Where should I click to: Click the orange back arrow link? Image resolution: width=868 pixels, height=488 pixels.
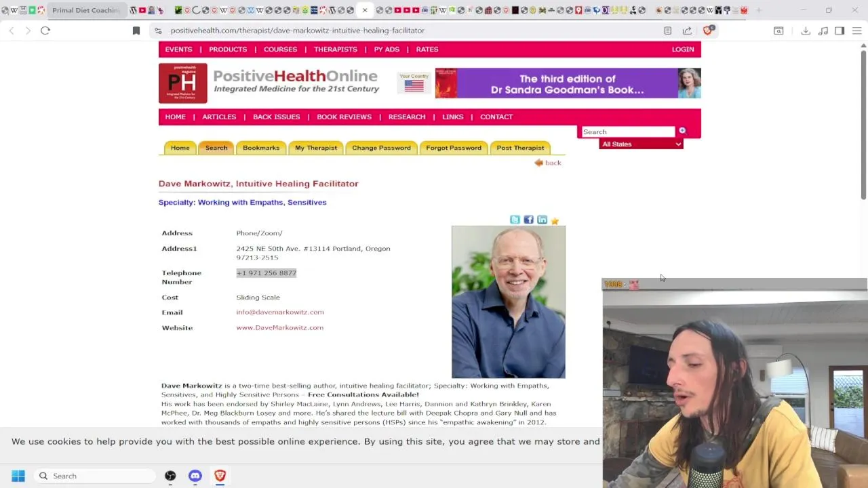pos(548,163)
